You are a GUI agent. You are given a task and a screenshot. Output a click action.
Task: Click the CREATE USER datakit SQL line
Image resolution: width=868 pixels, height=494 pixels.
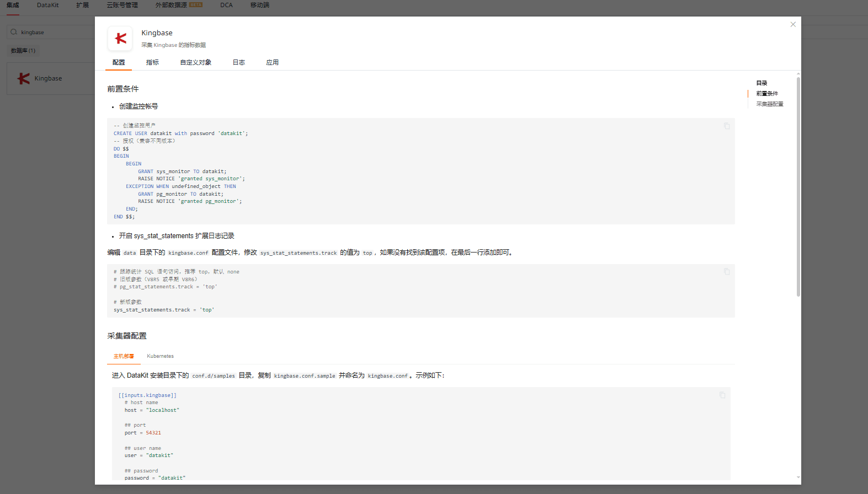[x=181, y=133]
